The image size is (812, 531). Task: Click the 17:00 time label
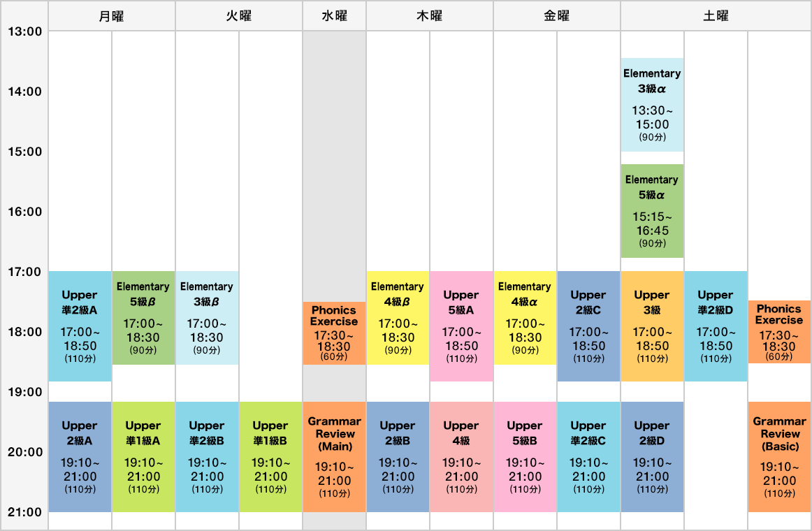25,272
